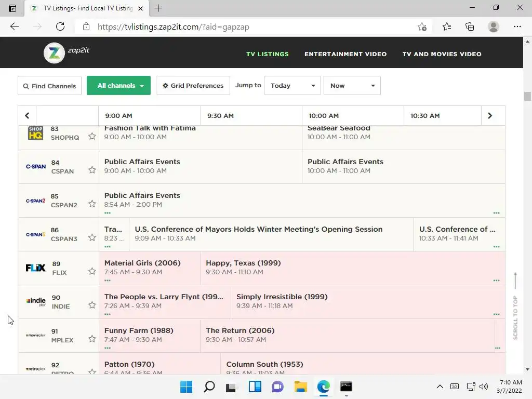Open the SHOPHQ channel logo
Image resolution: width=532 pixels, height=399 pixels.
[36, 133]
